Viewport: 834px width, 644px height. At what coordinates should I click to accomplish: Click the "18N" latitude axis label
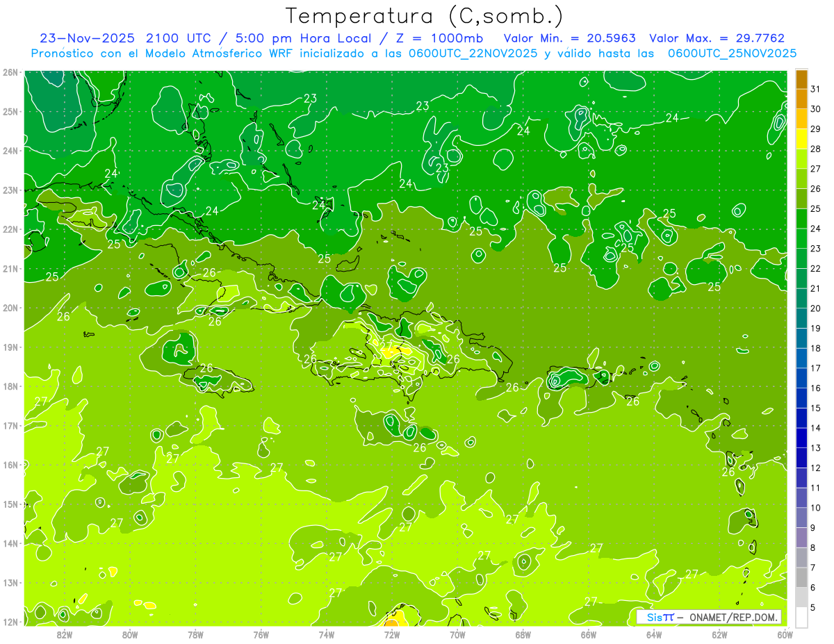pyautogui.click(x=11, y=386)
